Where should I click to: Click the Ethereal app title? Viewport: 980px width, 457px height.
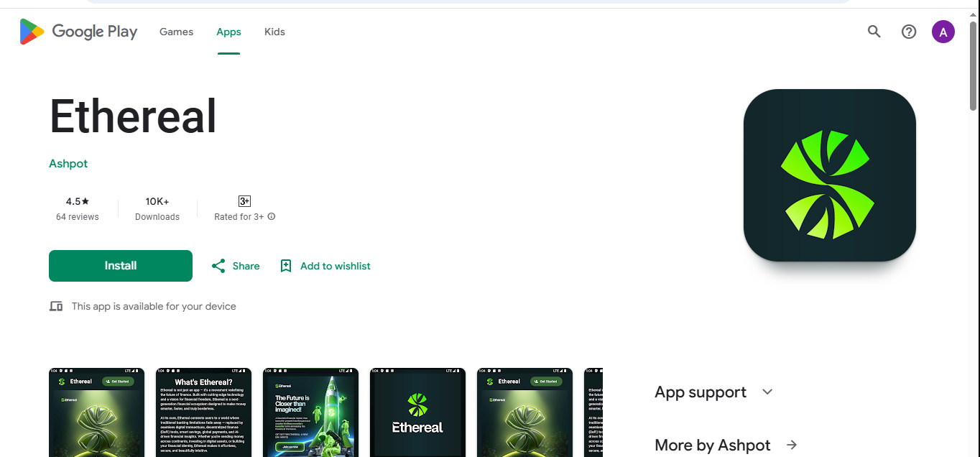click(x=133, y=116)
